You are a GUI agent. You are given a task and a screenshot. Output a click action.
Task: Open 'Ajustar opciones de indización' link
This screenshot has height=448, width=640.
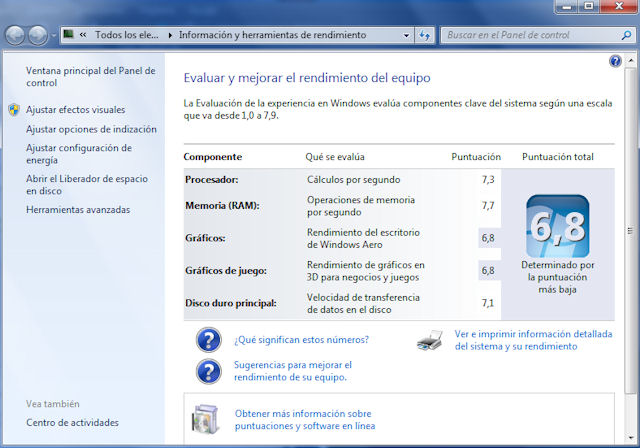coord(91,129)
